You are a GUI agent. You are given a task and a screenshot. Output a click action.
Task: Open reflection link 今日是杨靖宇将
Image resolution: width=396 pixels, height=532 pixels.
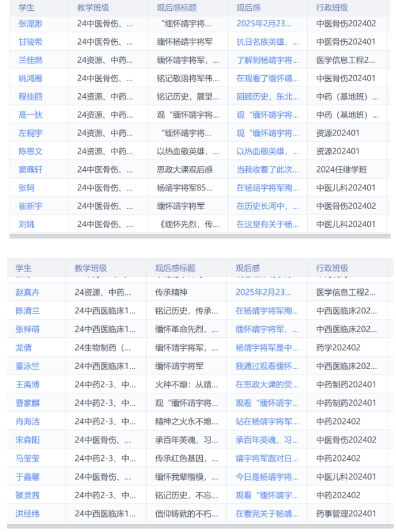267,476
